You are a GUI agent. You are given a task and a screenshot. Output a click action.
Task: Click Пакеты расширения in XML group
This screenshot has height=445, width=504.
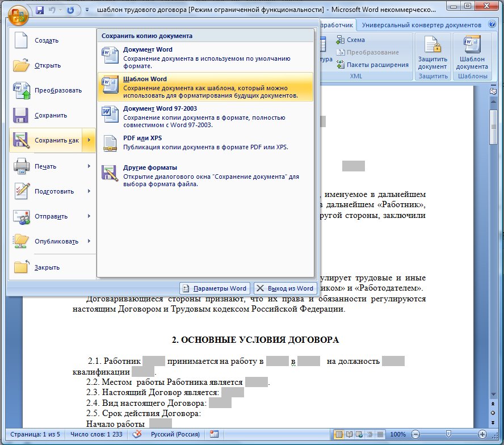(x=372, y=65)
